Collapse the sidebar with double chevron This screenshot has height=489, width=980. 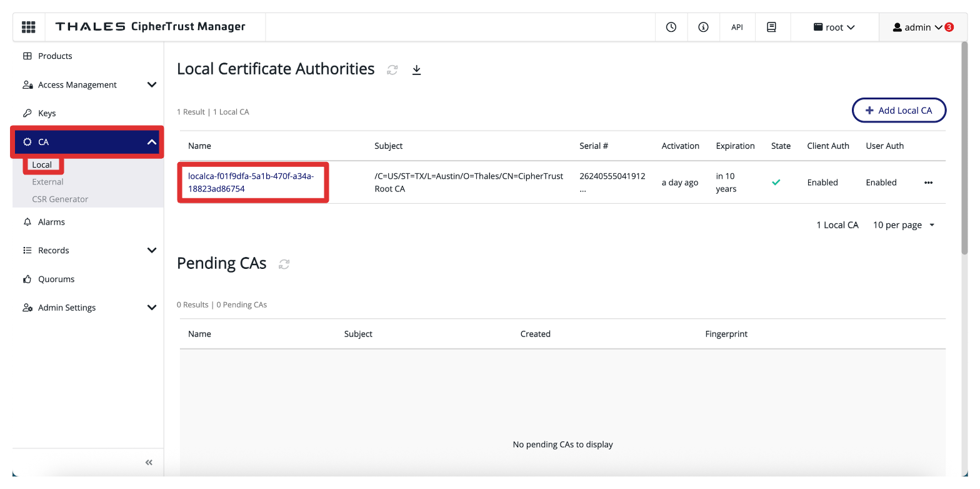coord(149,463)
